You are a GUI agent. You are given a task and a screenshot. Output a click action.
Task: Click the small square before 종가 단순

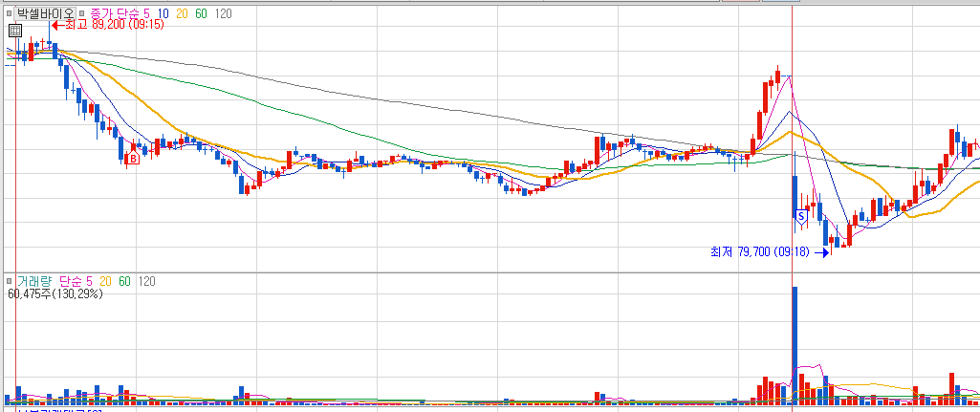tap(83, 12)
